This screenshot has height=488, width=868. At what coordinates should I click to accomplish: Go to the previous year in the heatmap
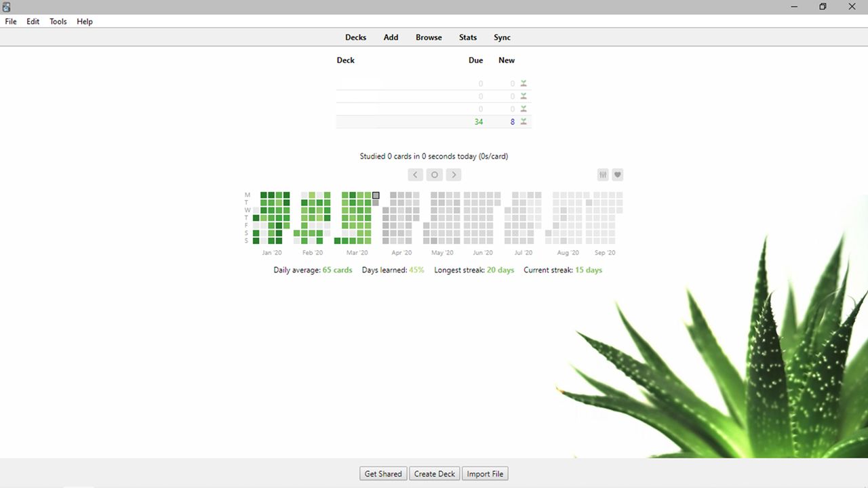pyautogui.click(x=415, y=174)
